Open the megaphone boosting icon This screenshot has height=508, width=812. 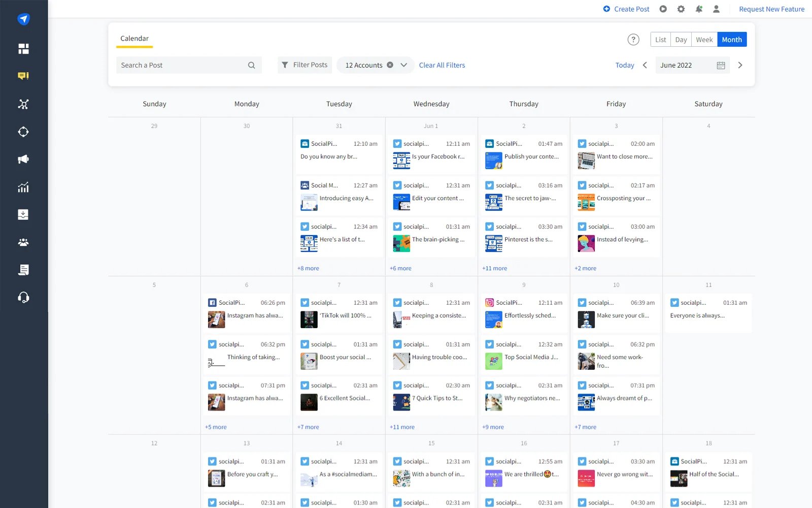point(23,159)
